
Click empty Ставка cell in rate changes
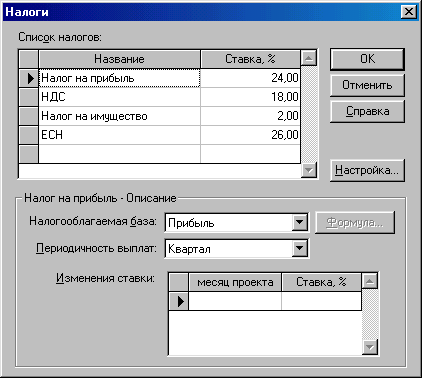coord(321,301)
